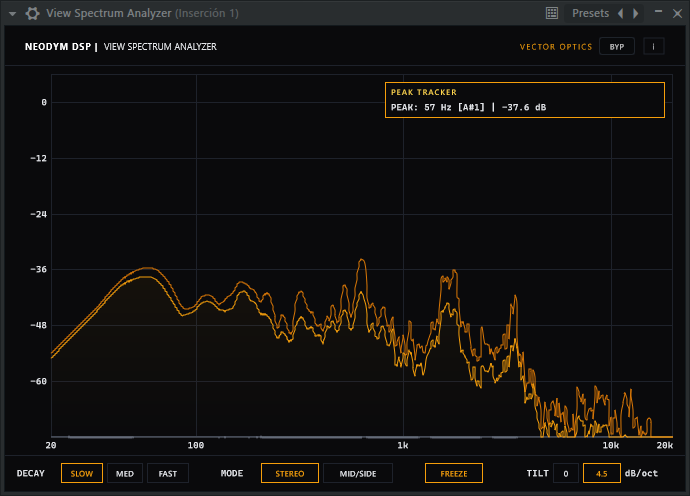Click the 1k frequency axis label
This screenshot has width=690, height=496.
pyautogui.click(x=403, y=445)
